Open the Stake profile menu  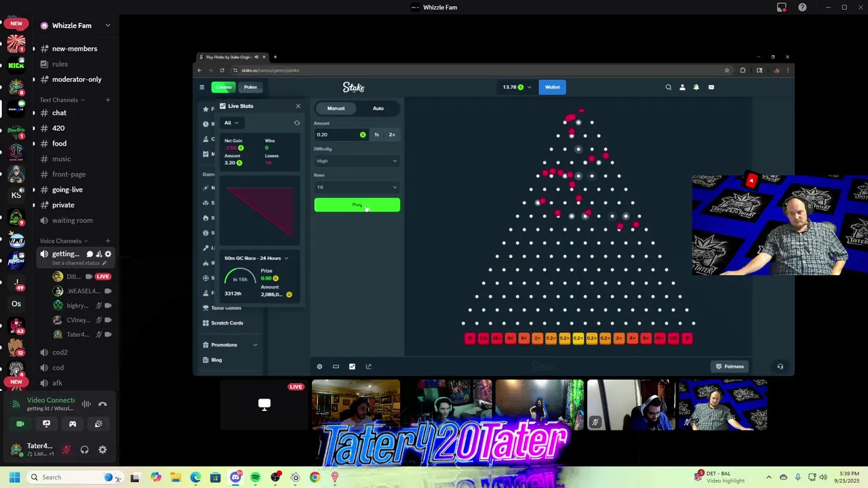(x=682, y=87)
